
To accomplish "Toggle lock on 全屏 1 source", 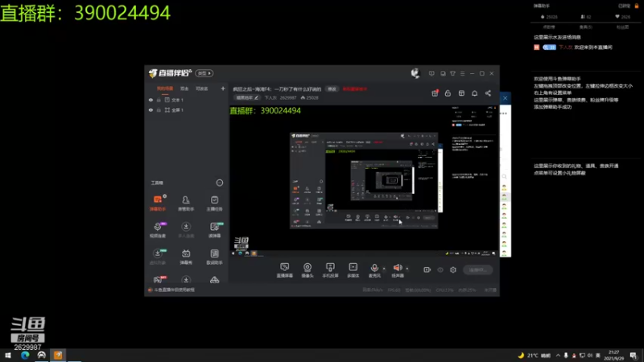I will pyautogui.click(x=159, y=110).
